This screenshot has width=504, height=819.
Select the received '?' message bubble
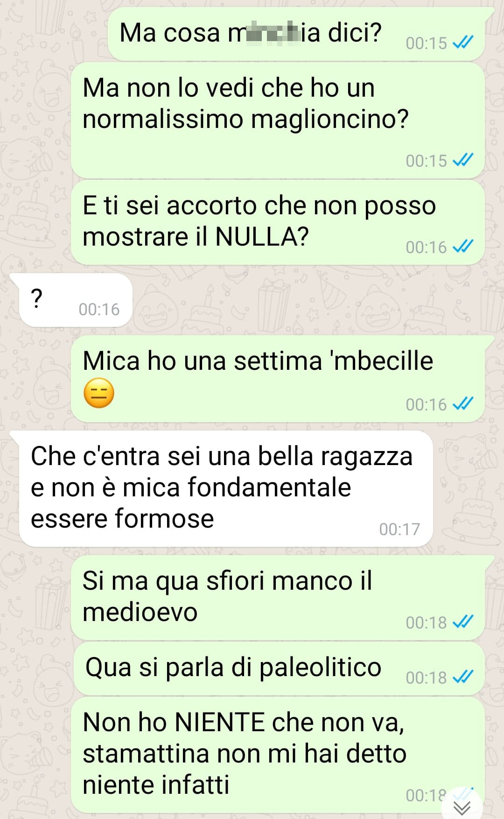[76, 300]
